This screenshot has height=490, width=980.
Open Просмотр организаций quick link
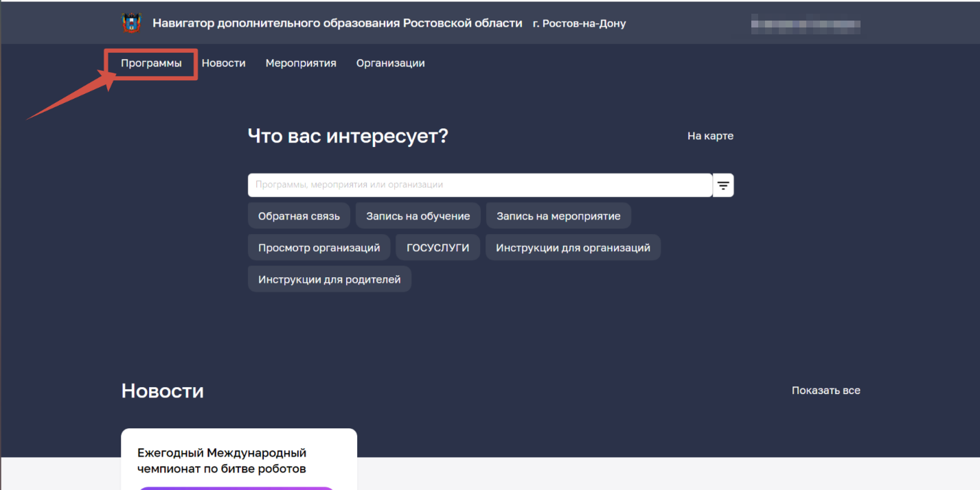pos(319,248)
